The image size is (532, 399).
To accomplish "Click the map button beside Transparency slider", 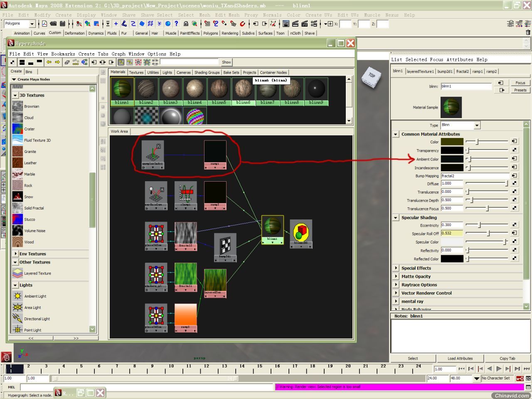I will pos(515,150).
